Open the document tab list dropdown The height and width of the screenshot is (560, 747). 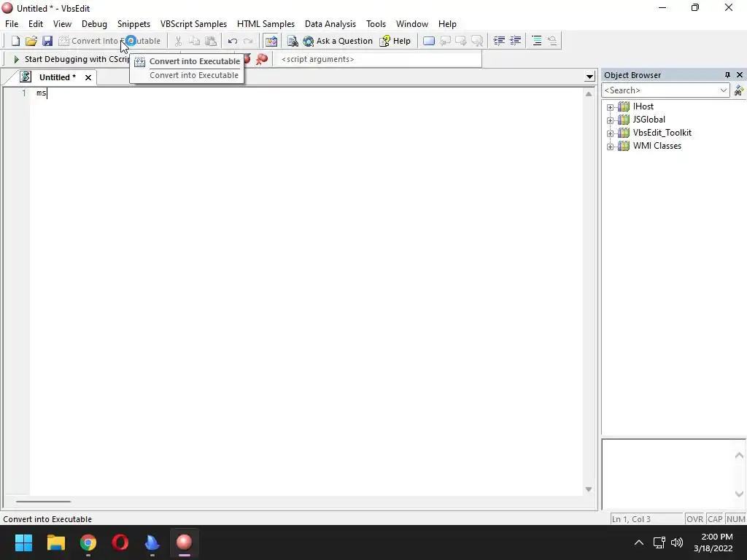[x=589, y=77]
